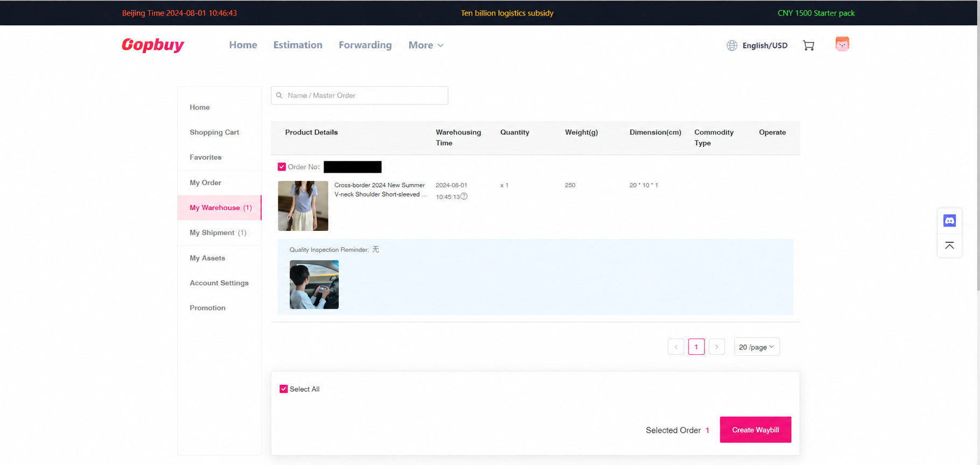
Task: Click the CNY 1500 Starter pack link
Action: tap(816, 13)
